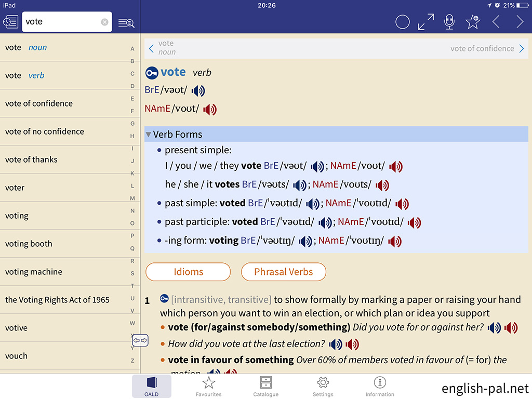Open the search history icon beside search box
Screen dimensions: 532x399
pos(11,22)
